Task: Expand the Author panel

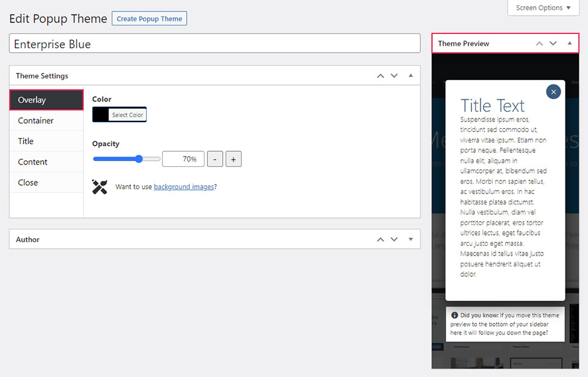Action: pos(411,240)
